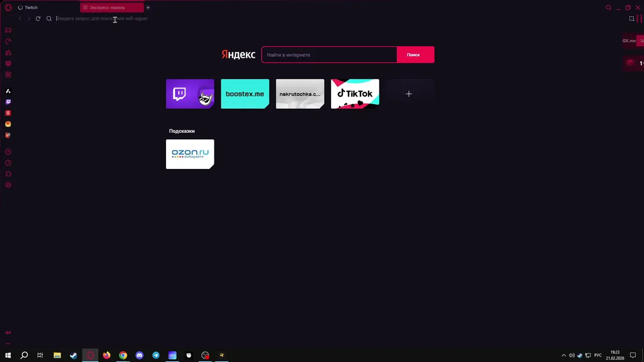
Task: Open Aria AI assistant in sidebar
Action: pyautogui.click(x=8, y=91)
